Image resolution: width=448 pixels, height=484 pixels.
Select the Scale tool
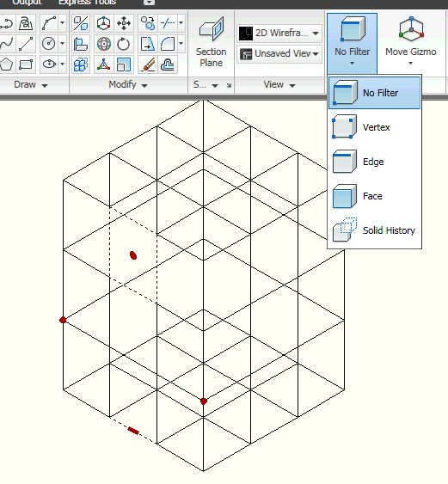tap(124, 64)
